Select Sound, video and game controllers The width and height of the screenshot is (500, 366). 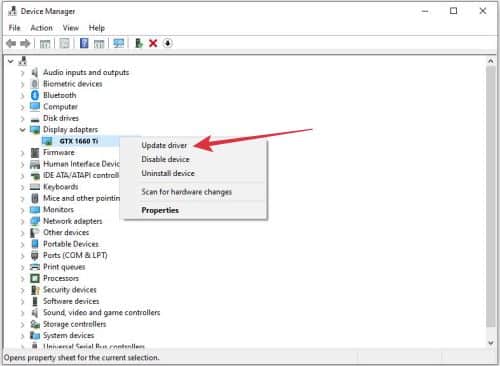101,313
